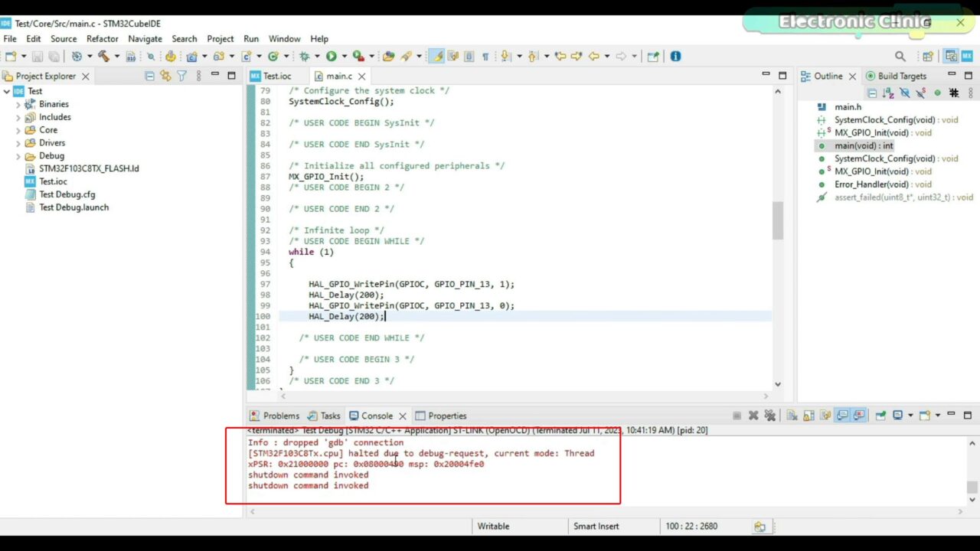Switch to the Properties tab
The image size is (980, 551).
pos(441,416)
